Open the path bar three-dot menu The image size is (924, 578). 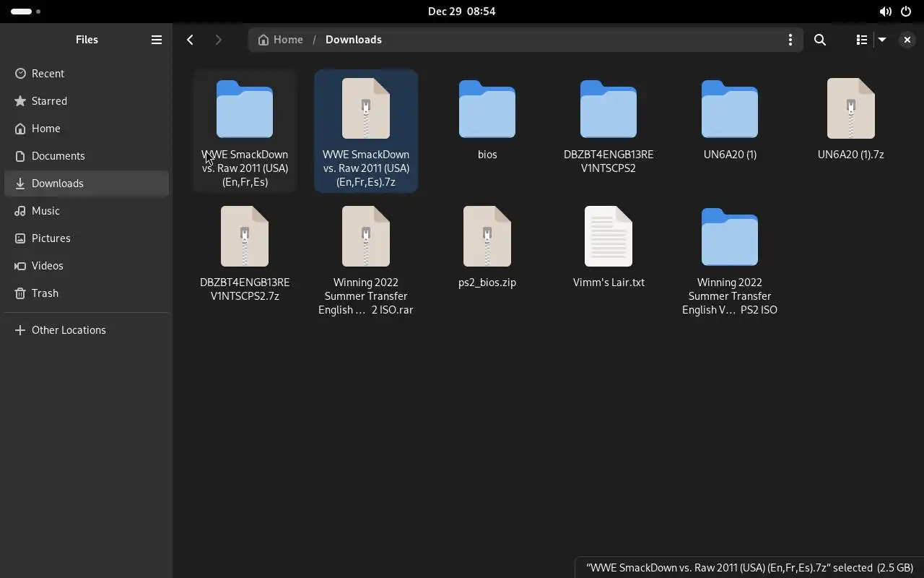[x=790, y=40]
